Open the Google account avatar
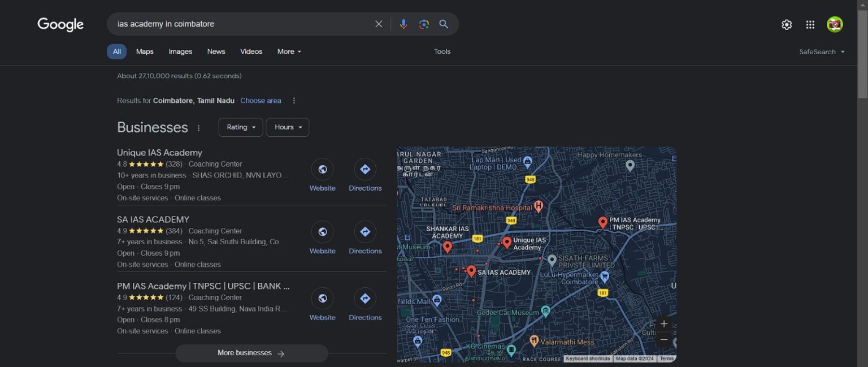The width and height of the screenshot is (868, 367). 835,24
